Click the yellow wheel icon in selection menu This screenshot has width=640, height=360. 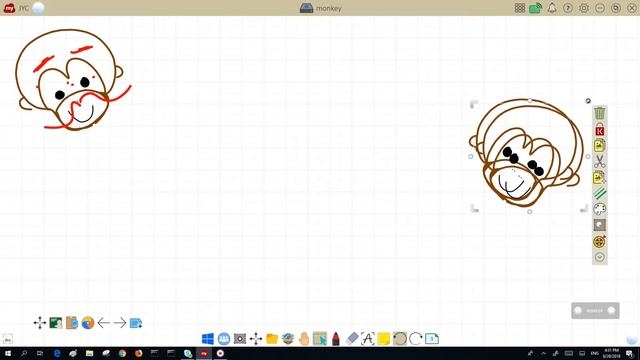pos(599,242)
